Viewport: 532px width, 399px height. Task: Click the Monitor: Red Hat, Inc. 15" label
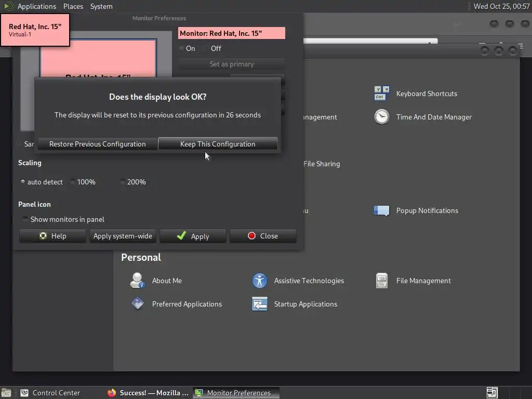coord(232,33)
